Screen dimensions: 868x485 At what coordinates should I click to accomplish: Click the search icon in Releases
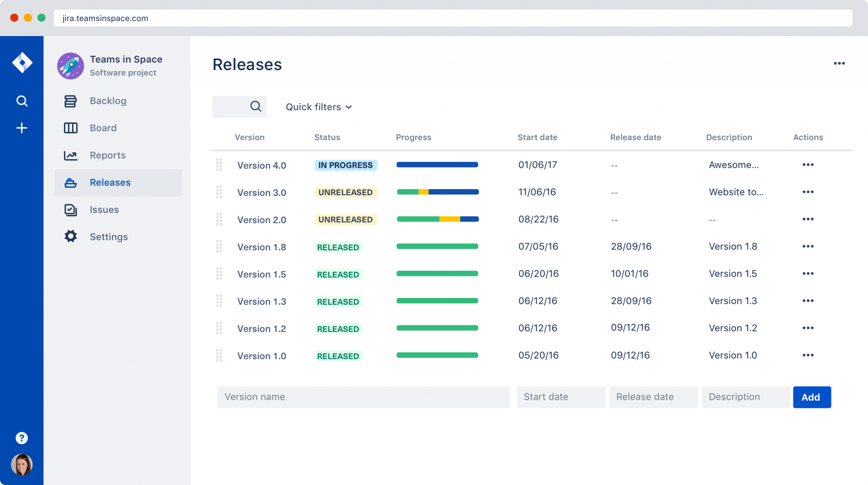tap(256, 106)
